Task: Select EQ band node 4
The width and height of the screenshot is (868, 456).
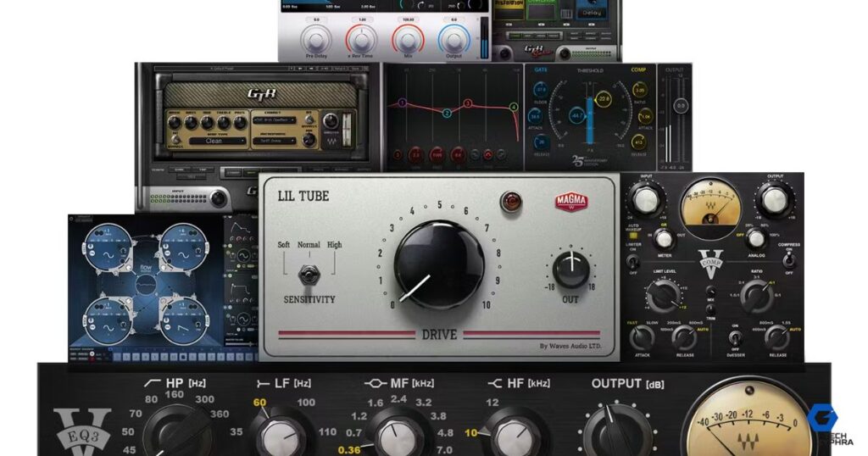Action: (x=514, y=107)
